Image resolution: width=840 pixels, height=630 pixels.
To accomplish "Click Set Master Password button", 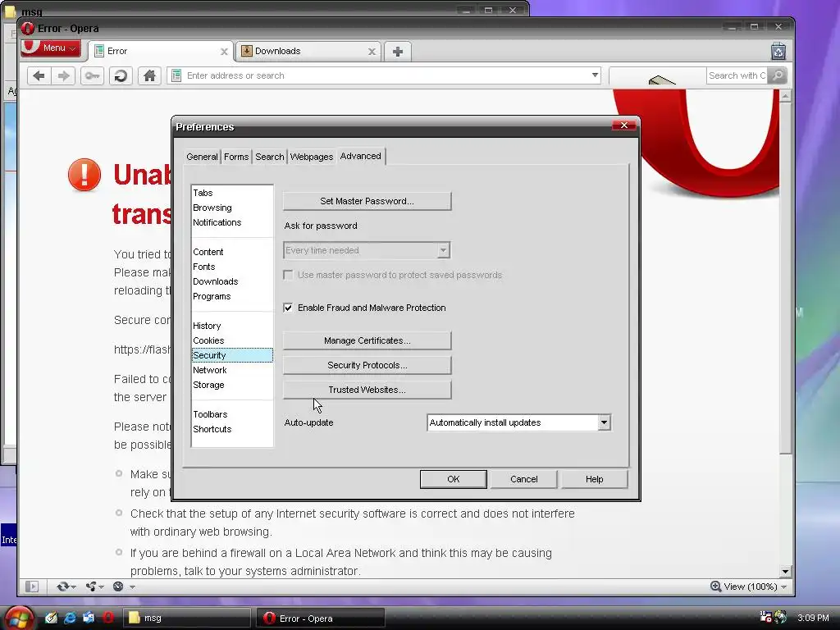I will 367,202.
